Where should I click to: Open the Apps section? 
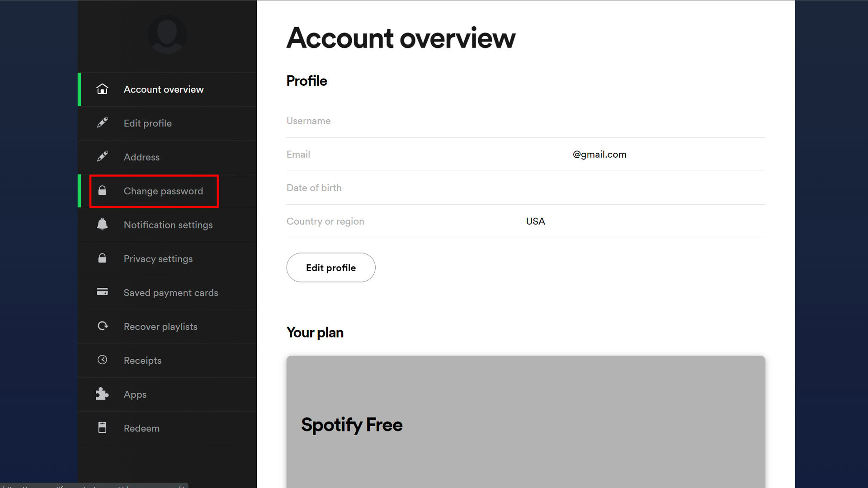(135, 394)
